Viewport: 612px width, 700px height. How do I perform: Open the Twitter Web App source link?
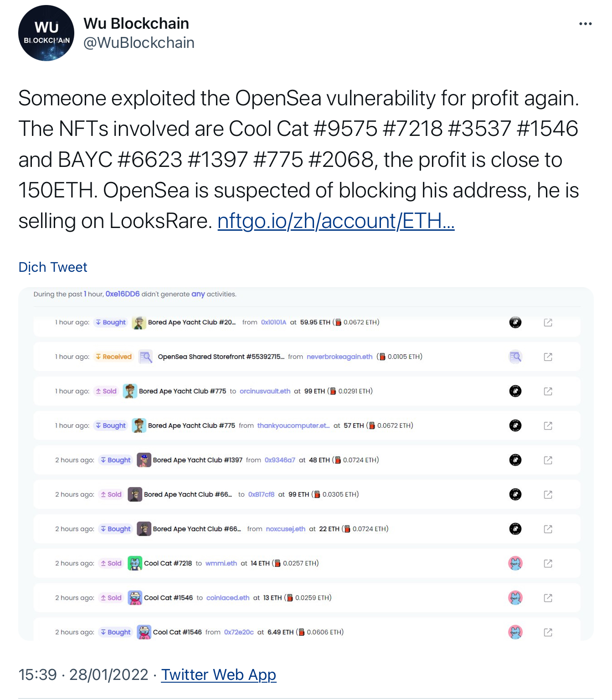point(219,674)
